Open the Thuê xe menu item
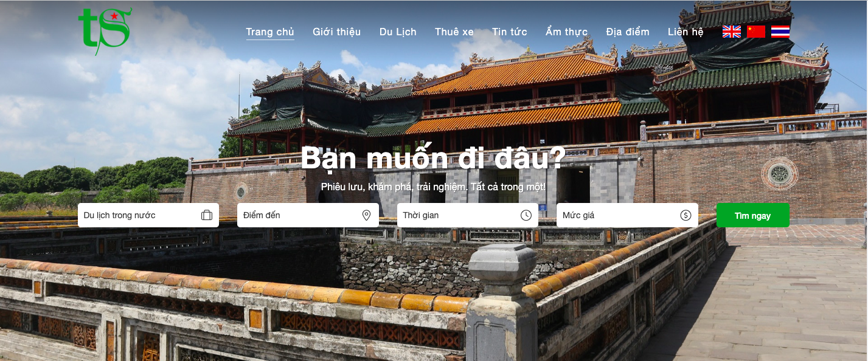868x361 pixels. click(454, 32)
